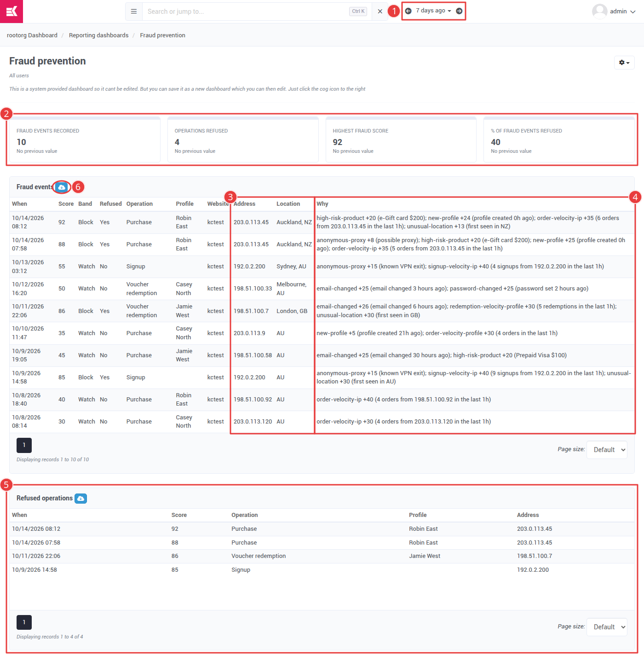Click the Operations Refused card
The height and width of the screenshot is (656, 644).
tap(243, 140)
